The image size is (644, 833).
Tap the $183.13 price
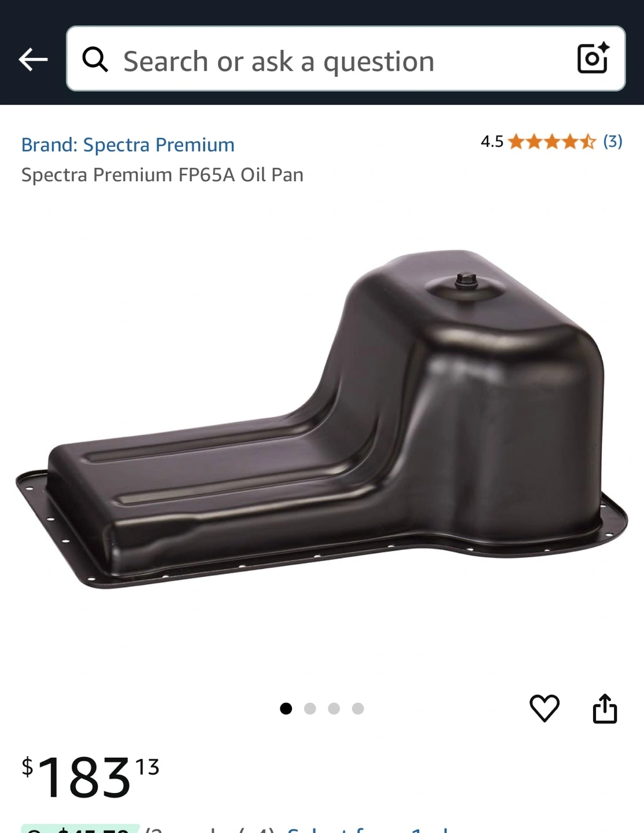pos(90,776)
